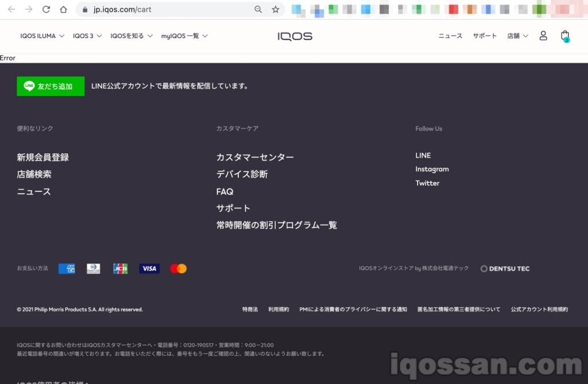Click the LINE 友だち追加 button
Screen dimensions: 588x384
coord(51,86)
